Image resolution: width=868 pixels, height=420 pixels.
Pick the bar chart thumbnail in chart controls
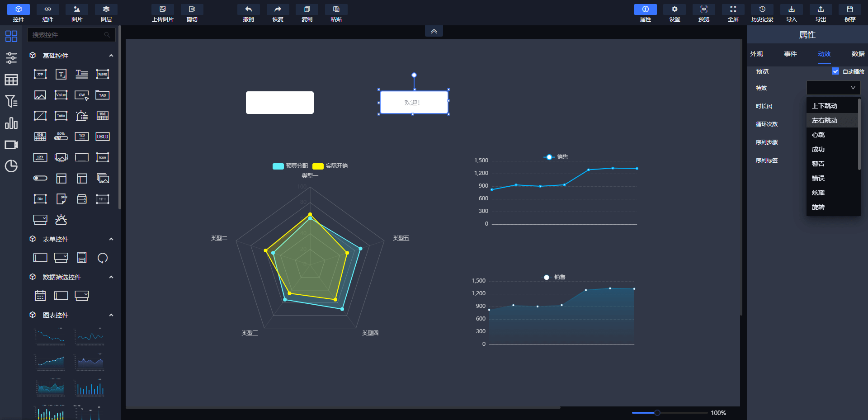tap(90, 388)
